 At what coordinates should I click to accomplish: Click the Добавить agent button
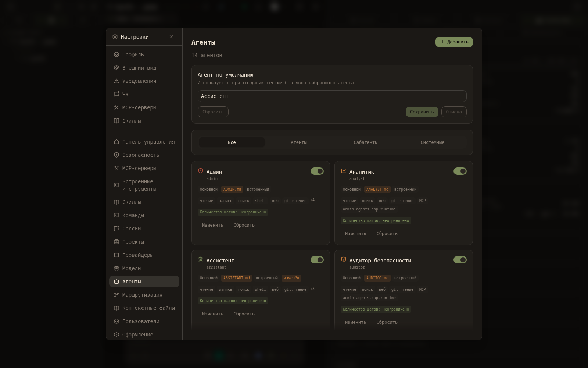[x=454, y=42]
